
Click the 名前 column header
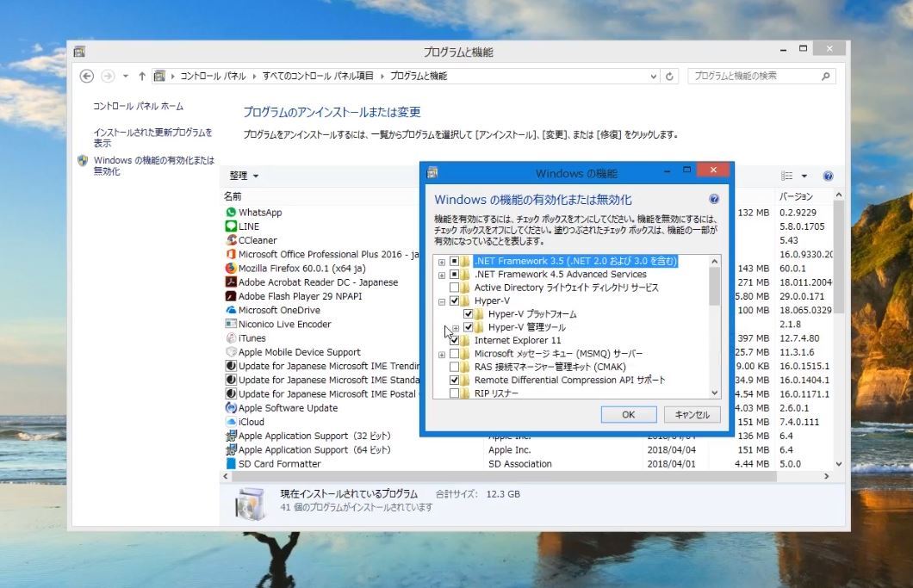pos(233,196)
